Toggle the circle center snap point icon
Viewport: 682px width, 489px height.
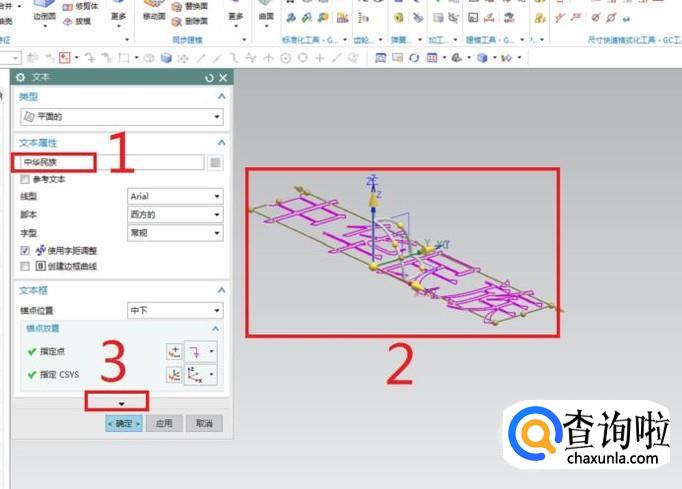coord(286,58)
